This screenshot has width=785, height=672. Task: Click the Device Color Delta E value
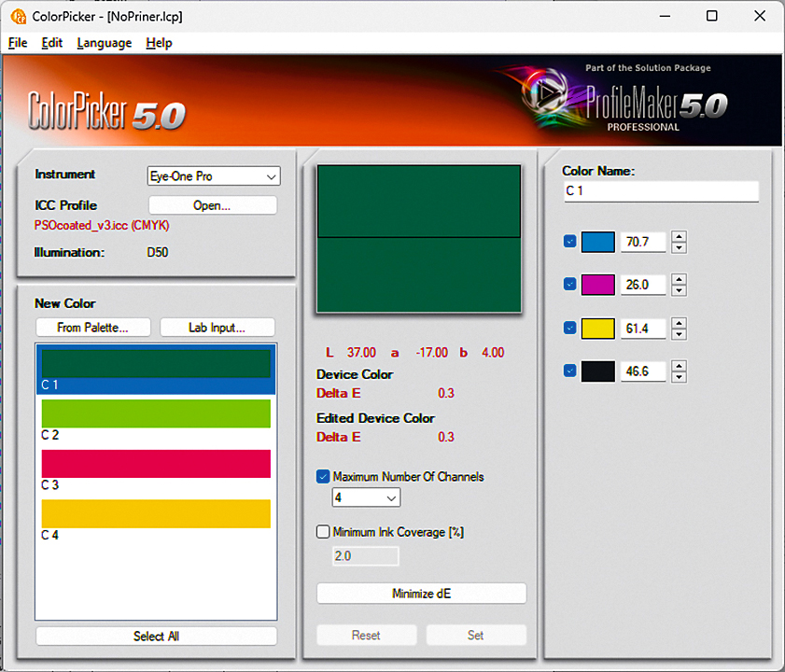coord(446,393)
